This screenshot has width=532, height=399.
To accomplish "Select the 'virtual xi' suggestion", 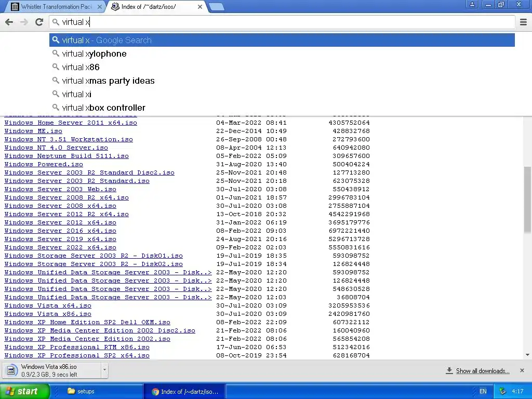I will 282,94.
